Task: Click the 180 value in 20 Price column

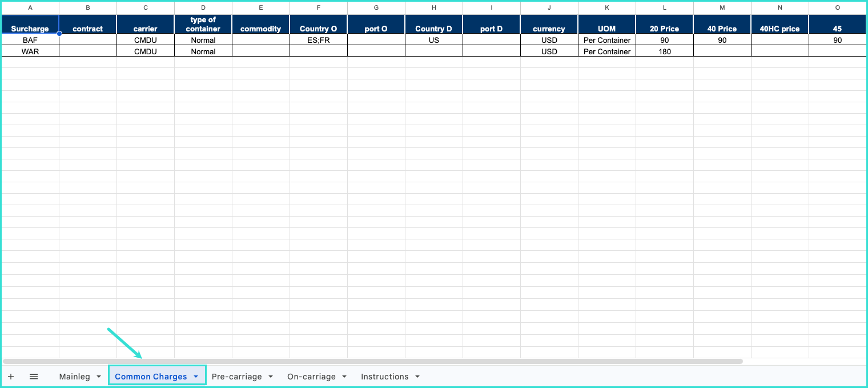Action: click(664, 51)
